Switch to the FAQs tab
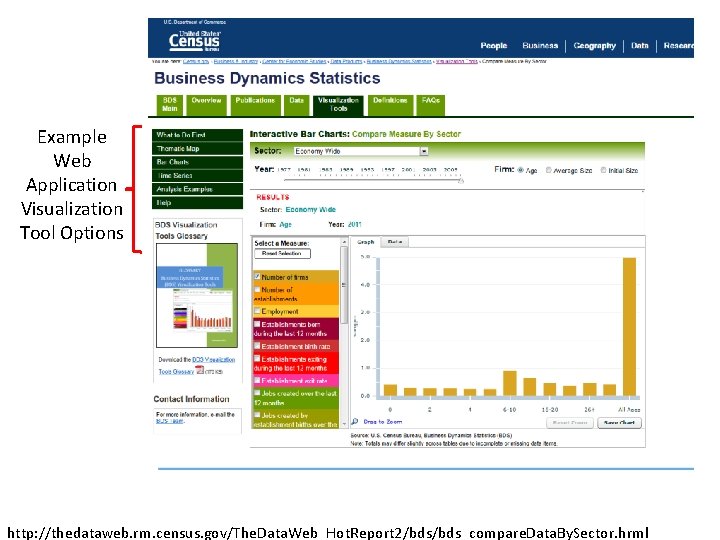Screen dimensions: 720x540 pyautogui.click(x=431, y=105)
